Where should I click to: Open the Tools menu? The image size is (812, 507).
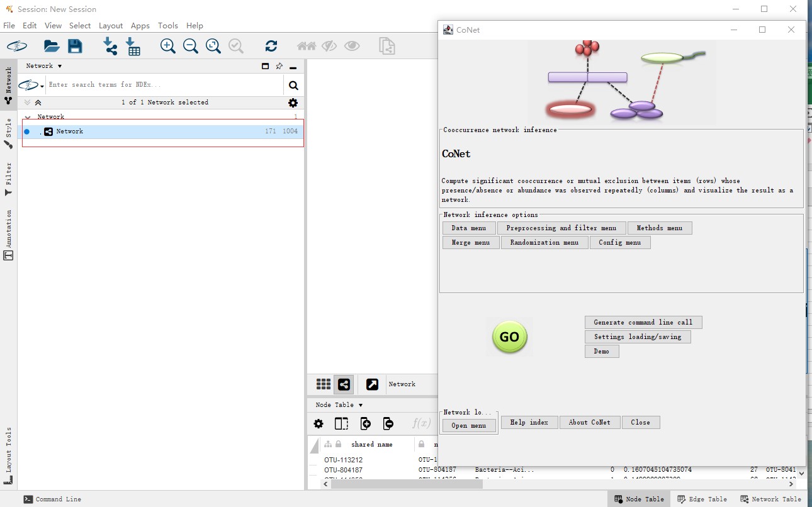[x=168, y=26]
